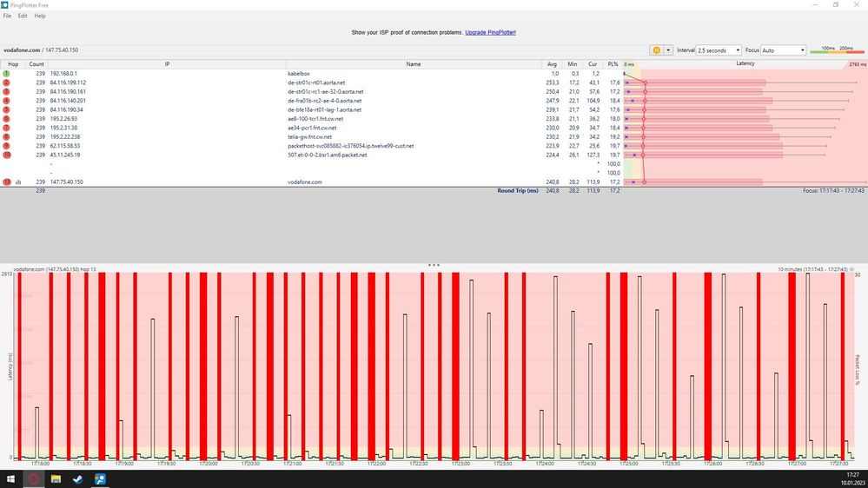The width and height of the screenshot is (868, 488).
Task: Select IP 84.116.199.112 row
Action: click(x=68, y=82)
